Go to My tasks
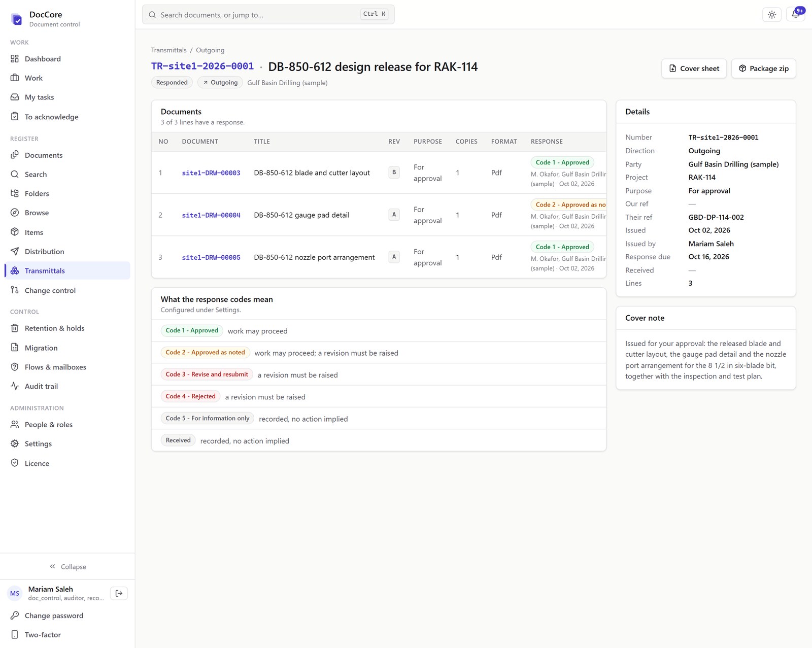812x648 pixels. click(67, 97)
